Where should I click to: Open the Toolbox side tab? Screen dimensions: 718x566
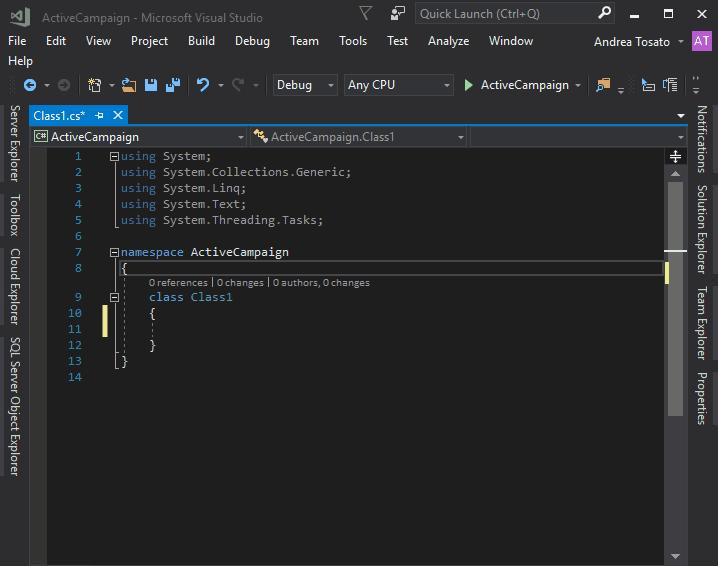click(x=15, y=215)
